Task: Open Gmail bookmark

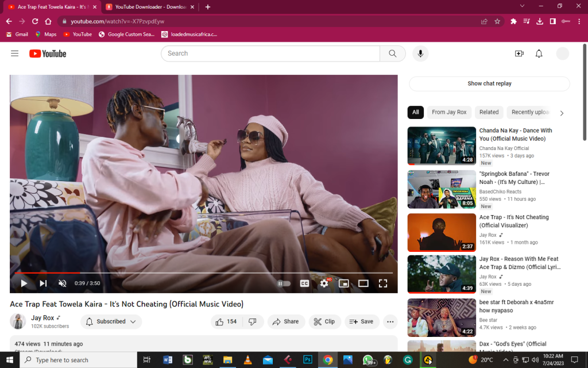Action: coord(17,34)
